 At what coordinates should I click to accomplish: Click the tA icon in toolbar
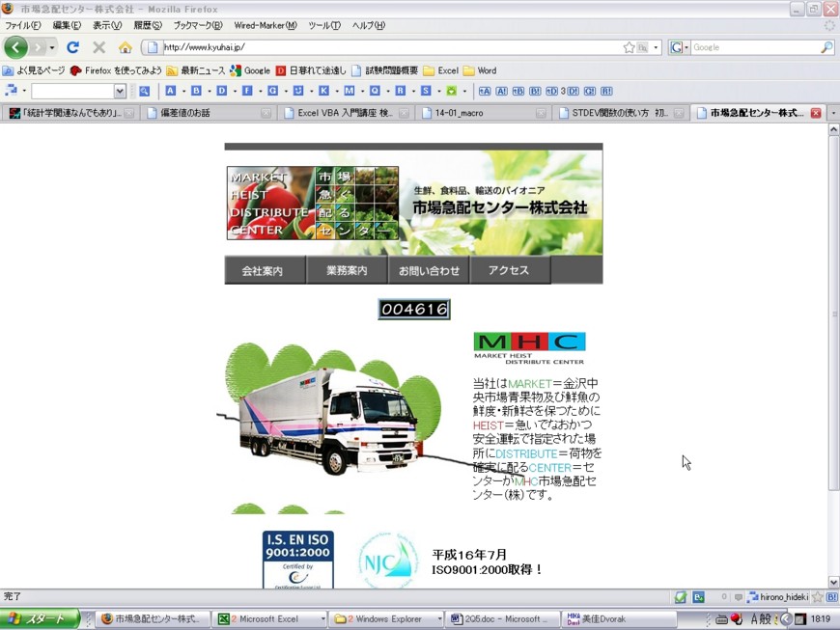click(485, 91)
